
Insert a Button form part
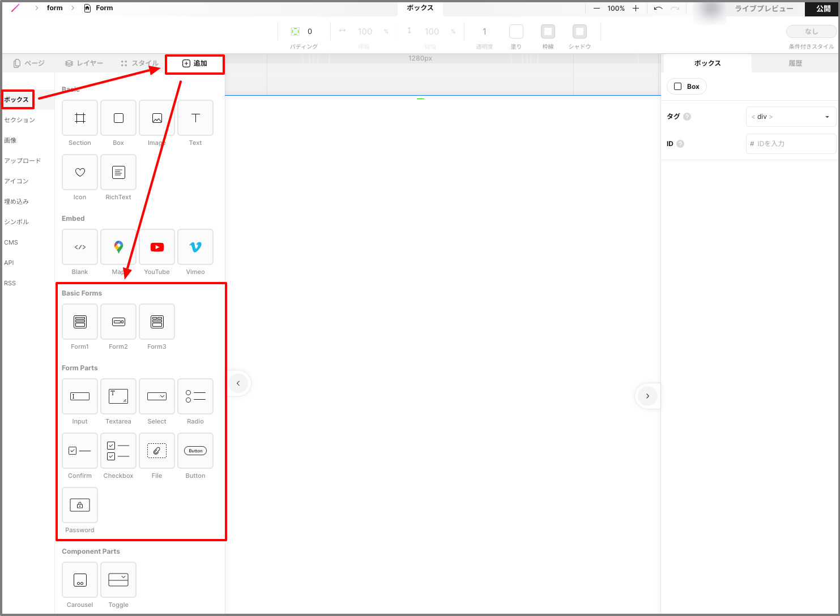(x=195, y=451)
